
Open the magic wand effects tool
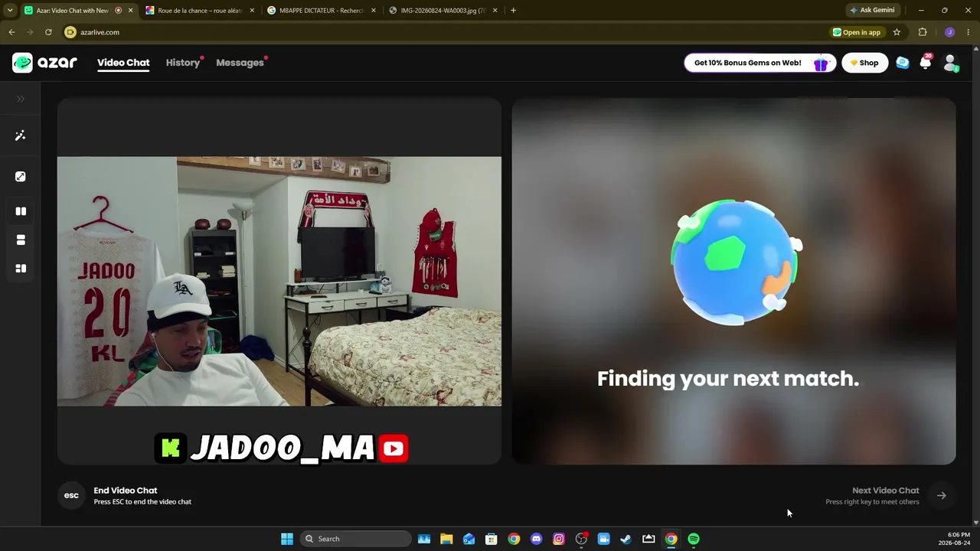(21, 135)
